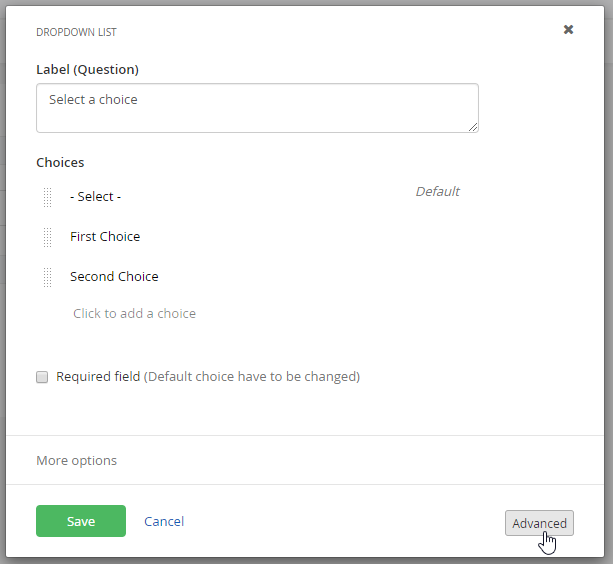613x564 pixels.
Task: Open the Advanced settings
Action: pos(539,523)
